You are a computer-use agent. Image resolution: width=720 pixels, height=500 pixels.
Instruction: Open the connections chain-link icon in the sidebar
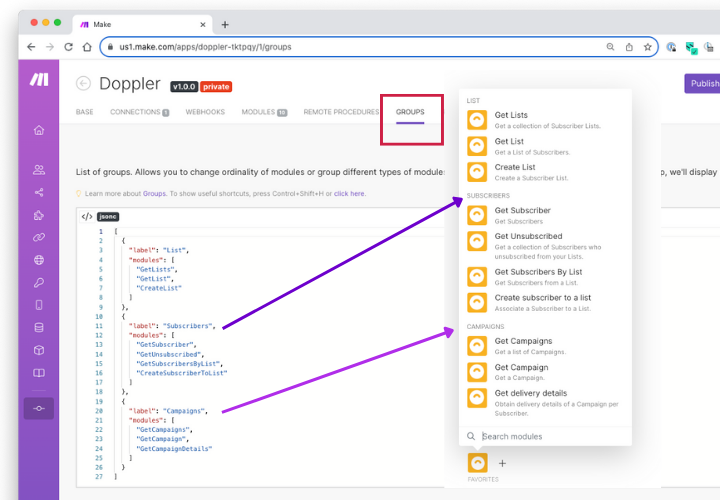coord(39,237)
